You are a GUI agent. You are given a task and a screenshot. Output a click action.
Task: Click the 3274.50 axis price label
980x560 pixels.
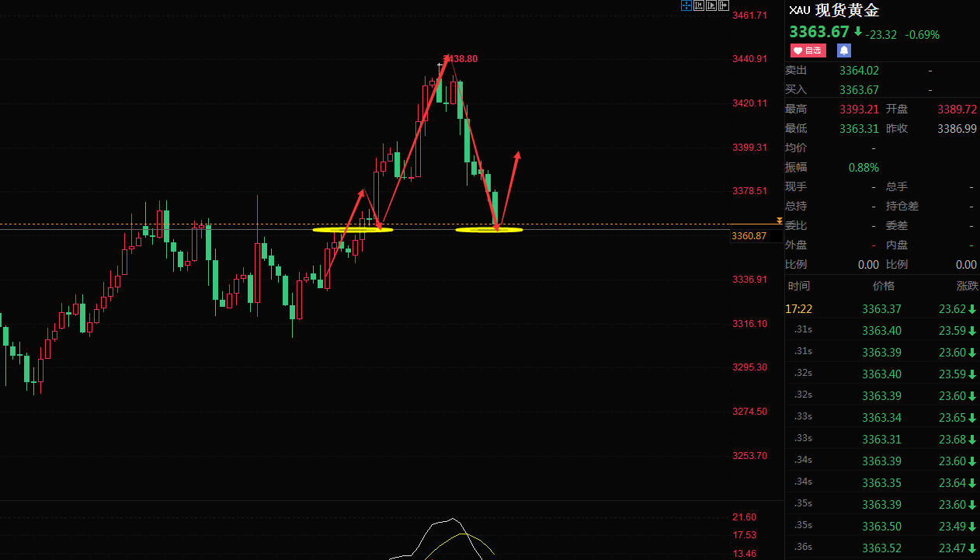[750, 412]
